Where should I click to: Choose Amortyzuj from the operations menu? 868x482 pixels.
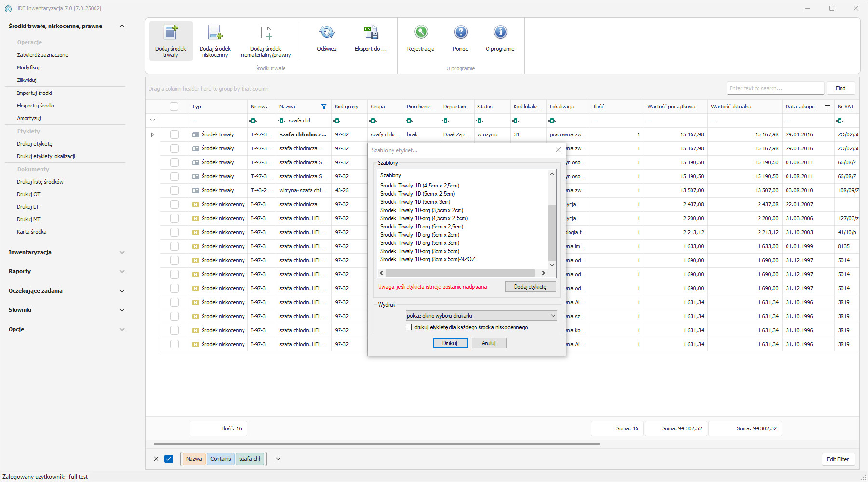click(x=29, y=118)
